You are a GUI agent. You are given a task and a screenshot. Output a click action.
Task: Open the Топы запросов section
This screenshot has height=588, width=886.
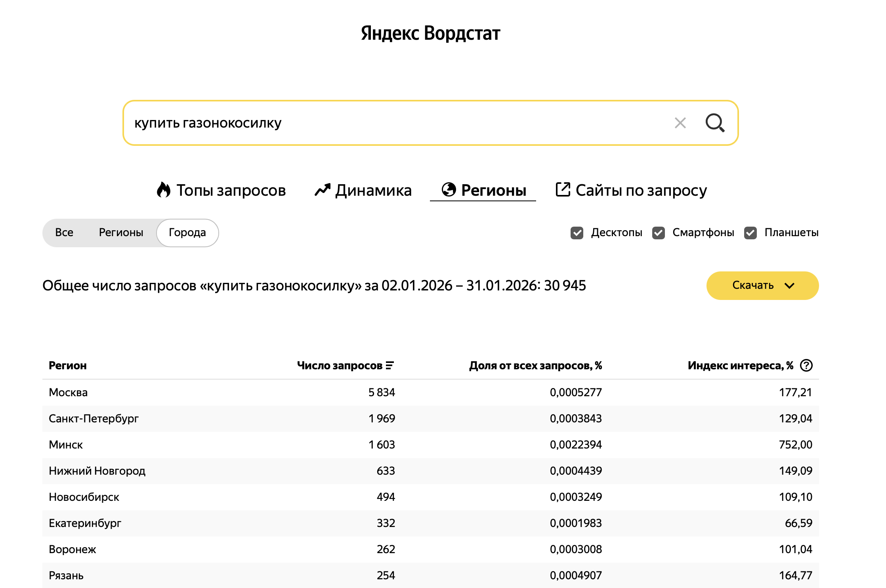pos(231,190)
